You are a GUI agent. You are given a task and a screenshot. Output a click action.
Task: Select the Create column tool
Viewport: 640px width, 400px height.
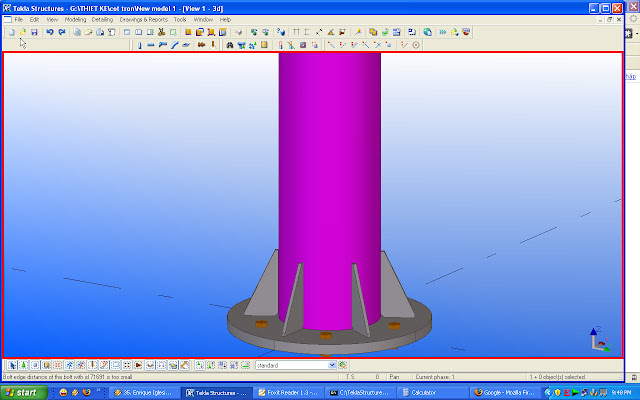pyautogui.click(x=140, y=45)
